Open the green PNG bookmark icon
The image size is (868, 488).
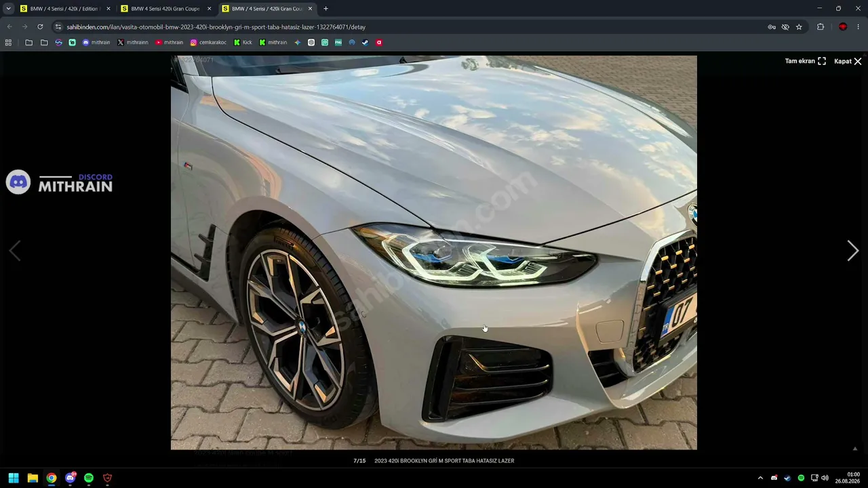(338, 42)
